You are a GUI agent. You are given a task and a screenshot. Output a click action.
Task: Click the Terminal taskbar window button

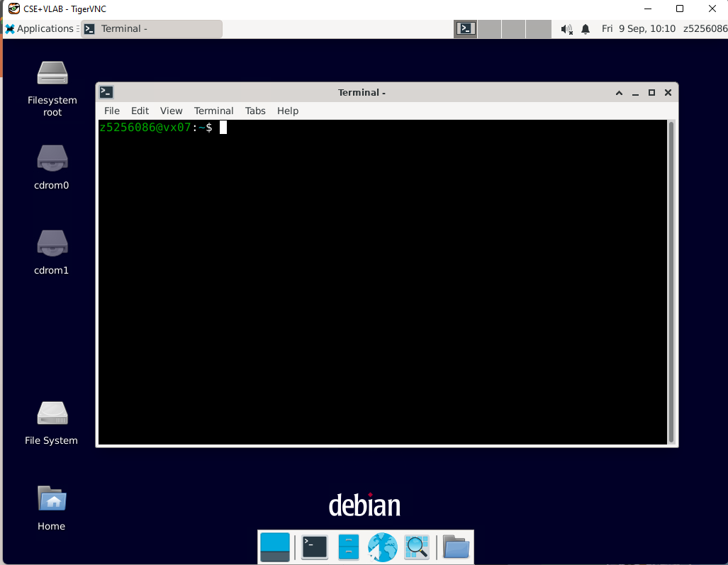pyautogui.click(x=151, y=29)
